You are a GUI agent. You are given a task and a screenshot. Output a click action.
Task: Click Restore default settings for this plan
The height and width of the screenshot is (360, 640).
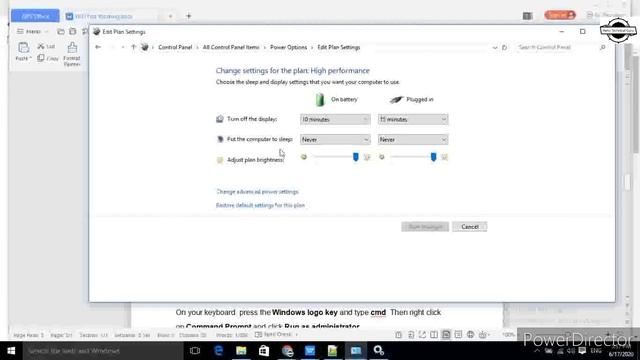click(260, 205)
